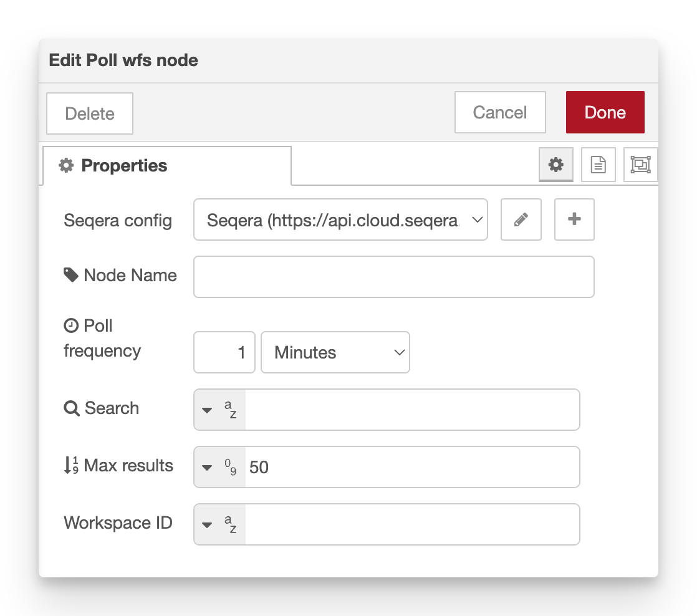Delete the Poll wfs node
The height and width of the screenshot is (616, 697).
(x=89, y=113)
